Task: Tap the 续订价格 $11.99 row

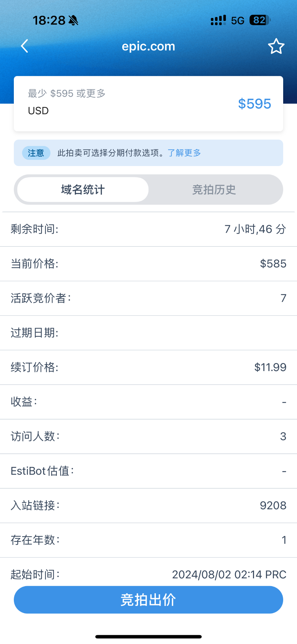Action: 148,367
